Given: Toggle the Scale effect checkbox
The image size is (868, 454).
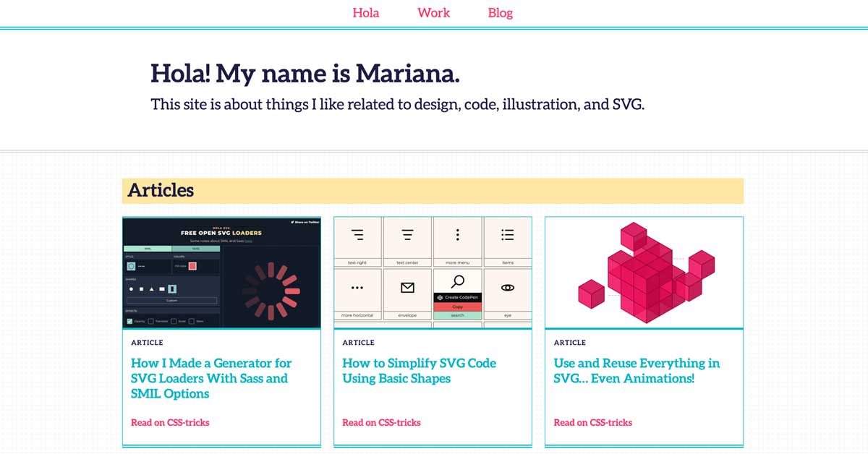Looking at the screenshot, I should 173,320.
